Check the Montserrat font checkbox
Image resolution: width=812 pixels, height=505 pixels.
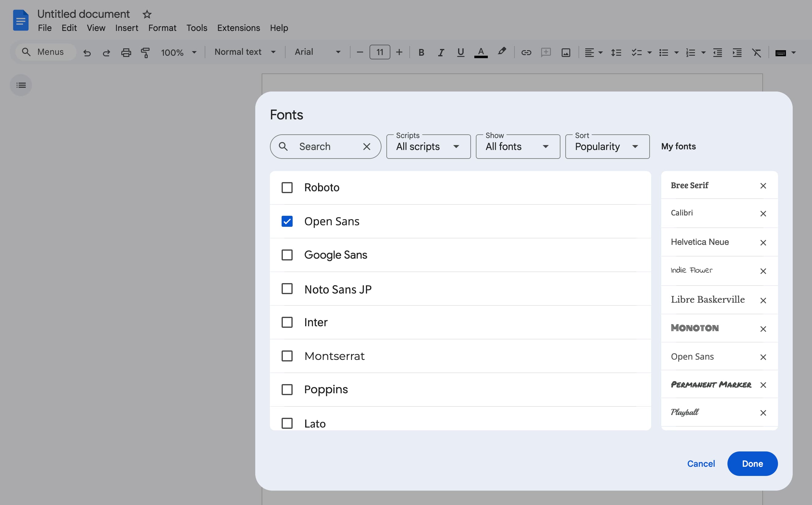[287, 356]
